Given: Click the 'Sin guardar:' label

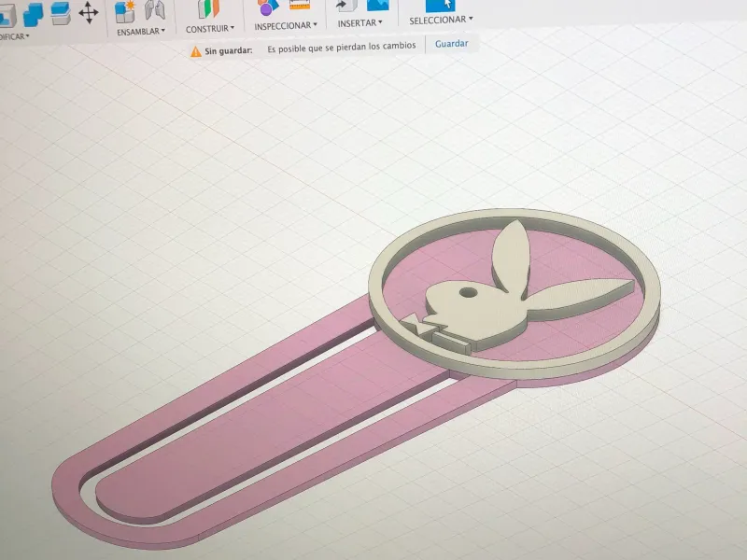Looking at the screenshot, I should tap(229, 50).
